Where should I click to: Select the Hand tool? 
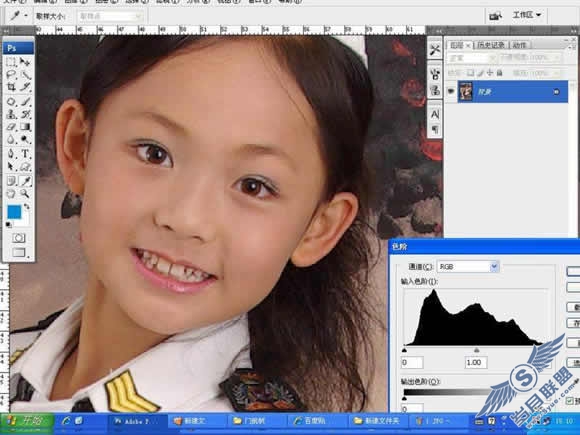tap(11, 193)
